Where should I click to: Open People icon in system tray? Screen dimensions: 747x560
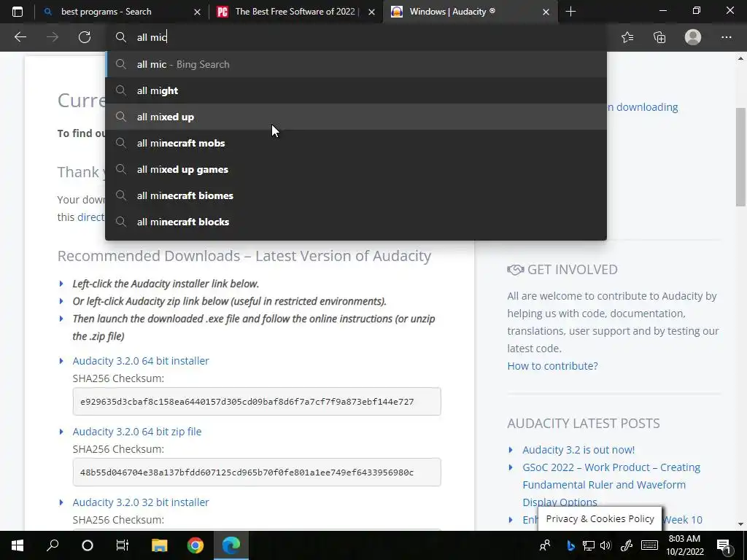[x=544, y=545]
